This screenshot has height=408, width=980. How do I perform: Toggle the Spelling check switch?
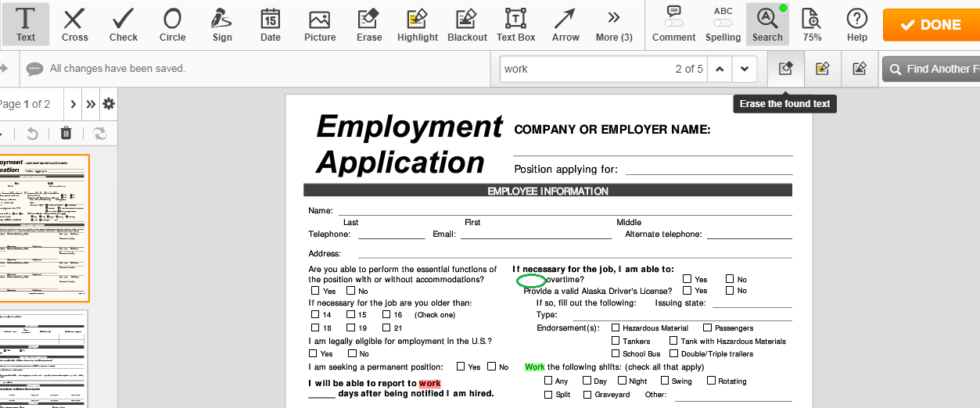[723, 23]
